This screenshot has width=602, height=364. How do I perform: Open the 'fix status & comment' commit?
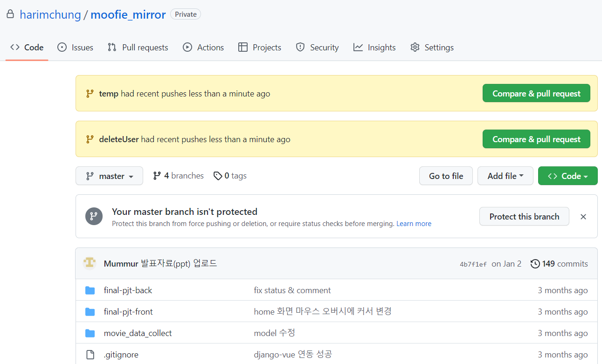tap(292, 290)
